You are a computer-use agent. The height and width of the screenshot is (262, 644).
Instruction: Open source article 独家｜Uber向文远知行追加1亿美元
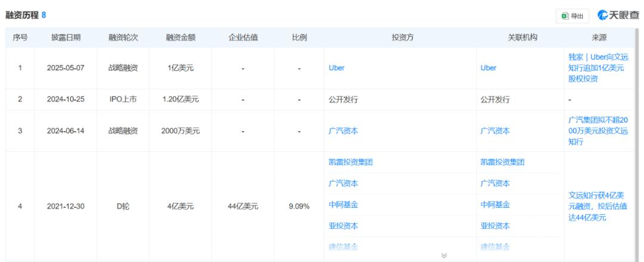point(599,68)
